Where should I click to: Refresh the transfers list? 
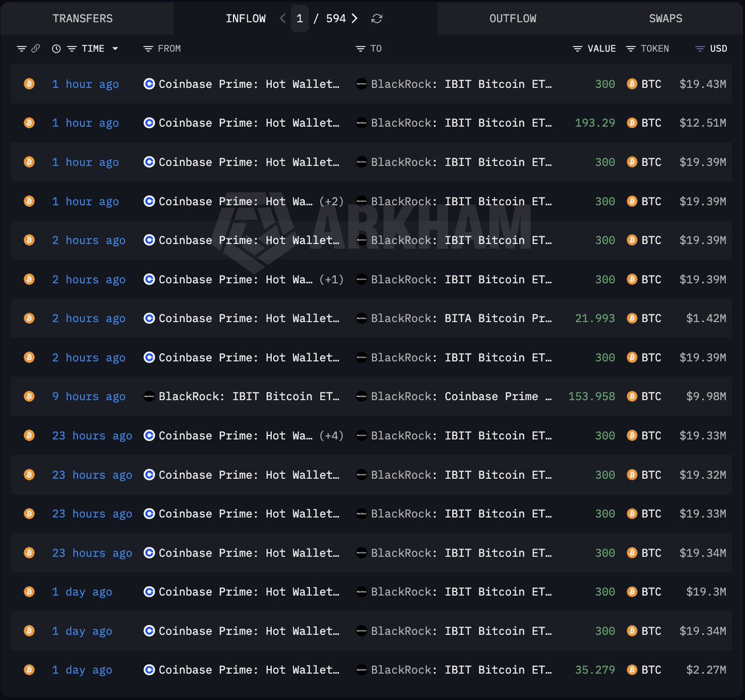[x=377, y=19]
